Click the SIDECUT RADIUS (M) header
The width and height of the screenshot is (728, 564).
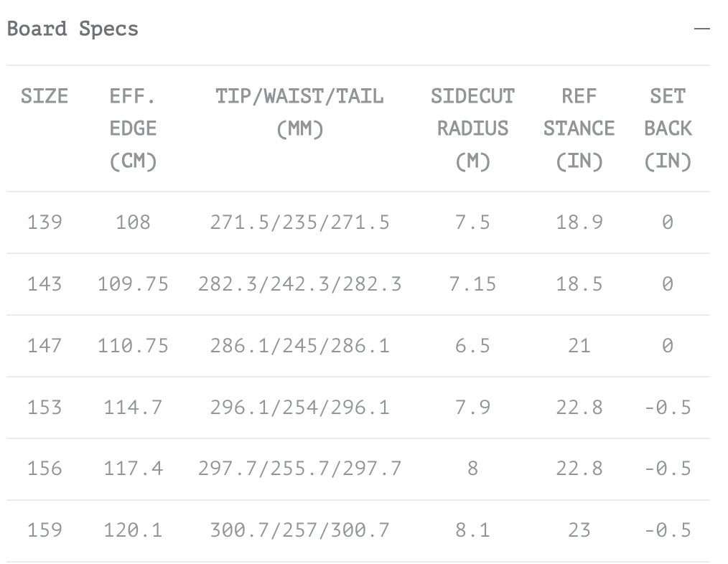coord(472,128)
